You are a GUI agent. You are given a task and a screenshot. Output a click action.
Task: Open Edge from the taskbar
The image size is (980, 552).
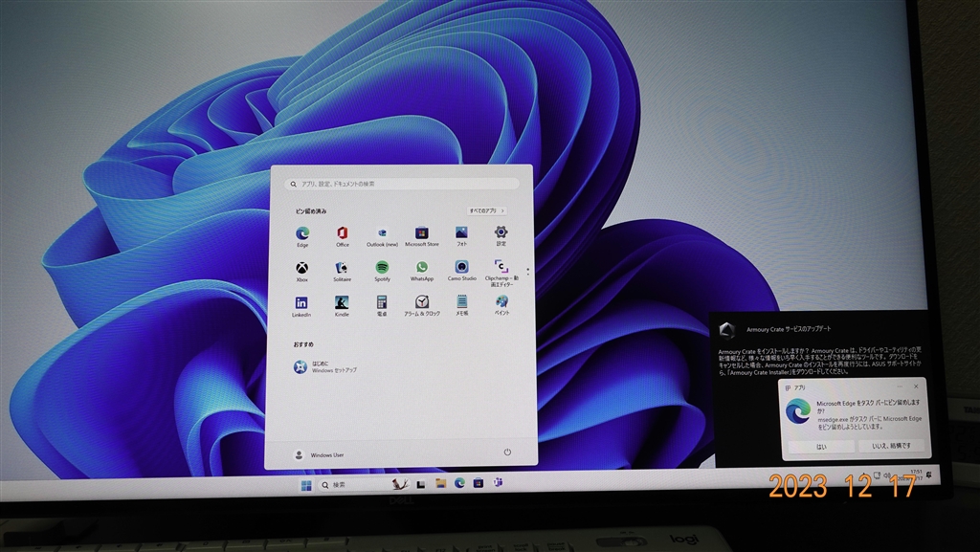tap(459, 483)
